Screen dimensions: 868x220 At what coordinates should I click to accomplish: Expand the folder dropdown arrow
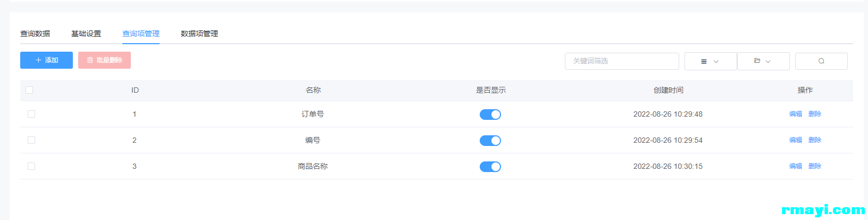[768, 62]
